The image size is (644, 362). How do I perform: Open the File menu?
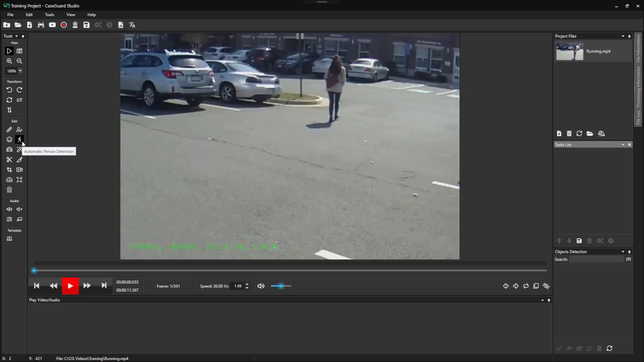(x=10, y=15)
